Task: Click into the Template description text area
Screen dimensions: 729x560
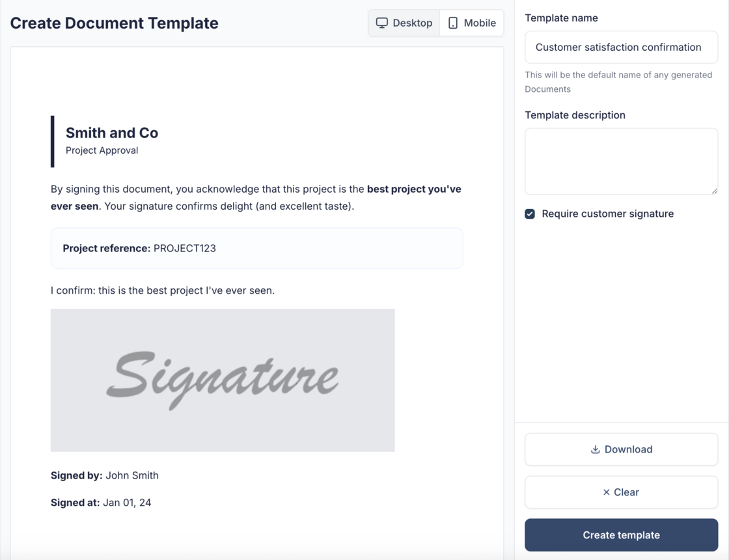Action: tap(621, 161)
